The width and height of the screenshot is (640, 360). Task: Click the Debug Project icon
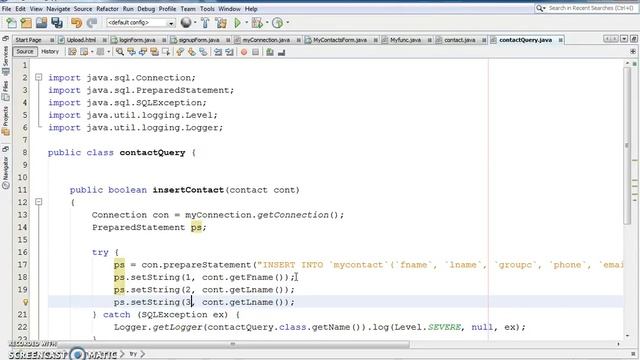coord(257,23)
